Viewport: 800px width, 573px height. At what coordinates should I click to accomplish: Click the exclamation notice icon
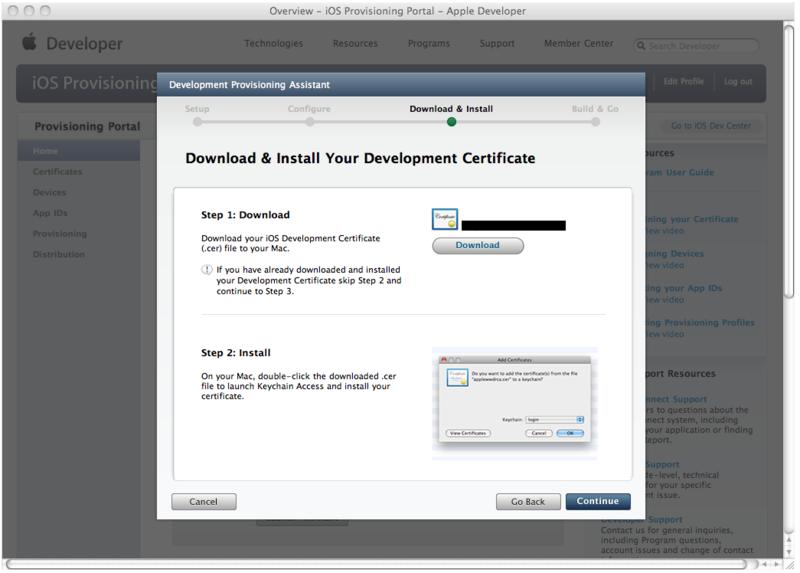point(207,269)
